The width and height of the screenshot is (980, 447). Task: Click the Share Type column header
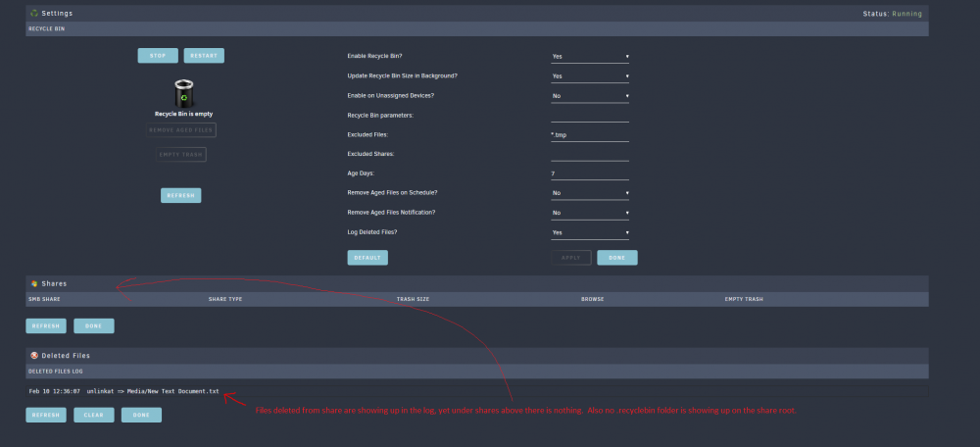point(225,299)
